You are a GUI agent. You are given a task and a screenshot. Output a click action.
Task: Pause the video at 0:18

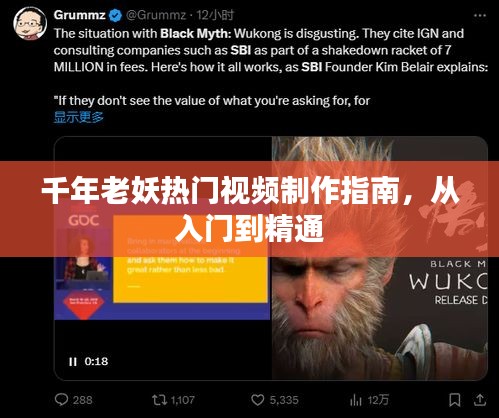pyautogui.click(x=73, y=362)
